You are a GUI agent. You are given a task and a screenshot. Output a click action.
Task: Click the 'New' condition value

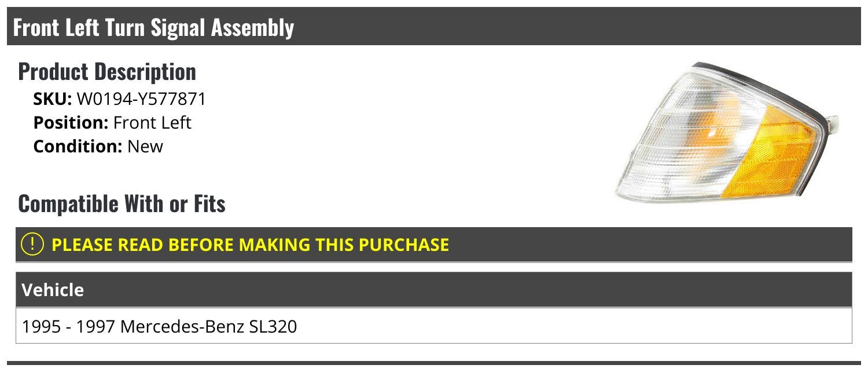(x=145, y=145)
